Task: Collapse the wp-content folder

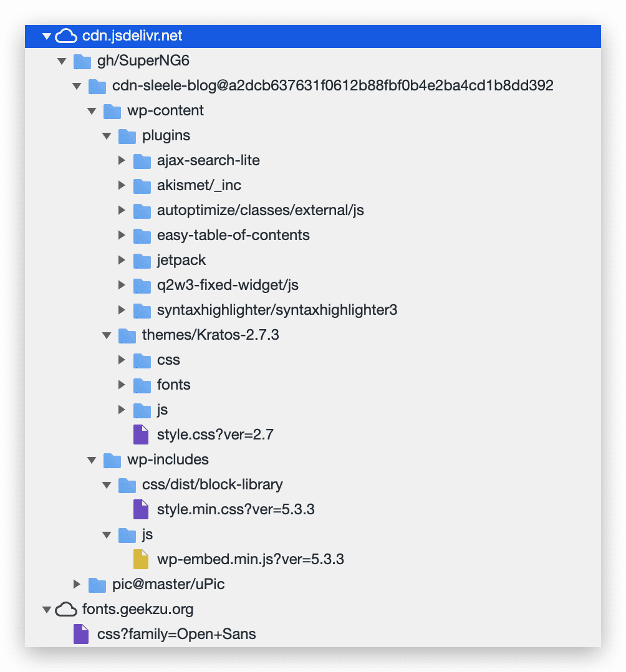Action: (92, 111)
